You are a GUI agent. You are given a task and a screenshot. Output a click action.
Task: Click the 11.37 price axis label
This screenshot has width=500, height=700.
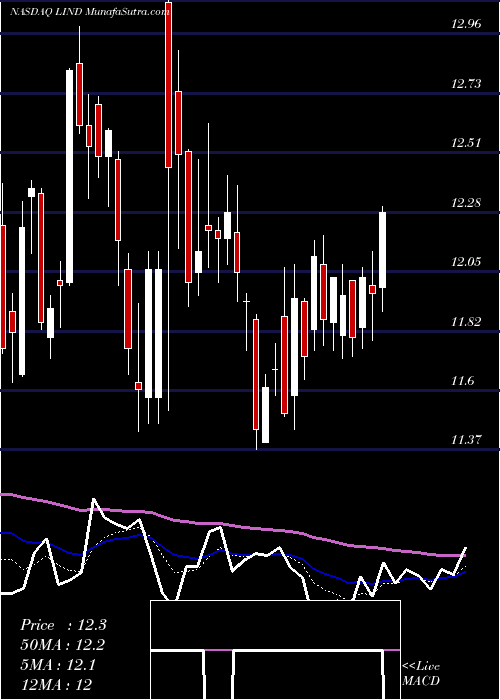tap(466, 440)
